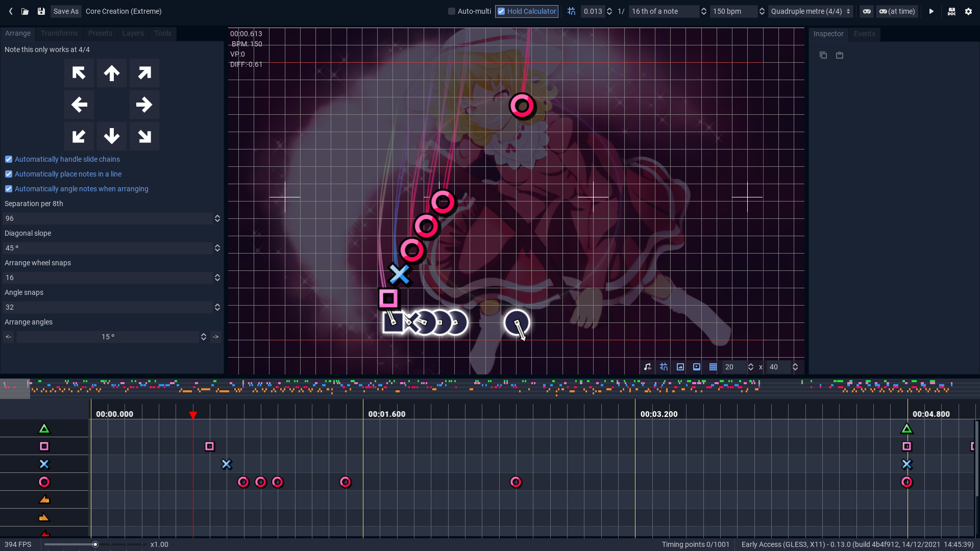This screenshot has width=980, height=551.
Task: Click the Diagonal slope 45° field
Action: pyautogui.click(x=108, y=248)
